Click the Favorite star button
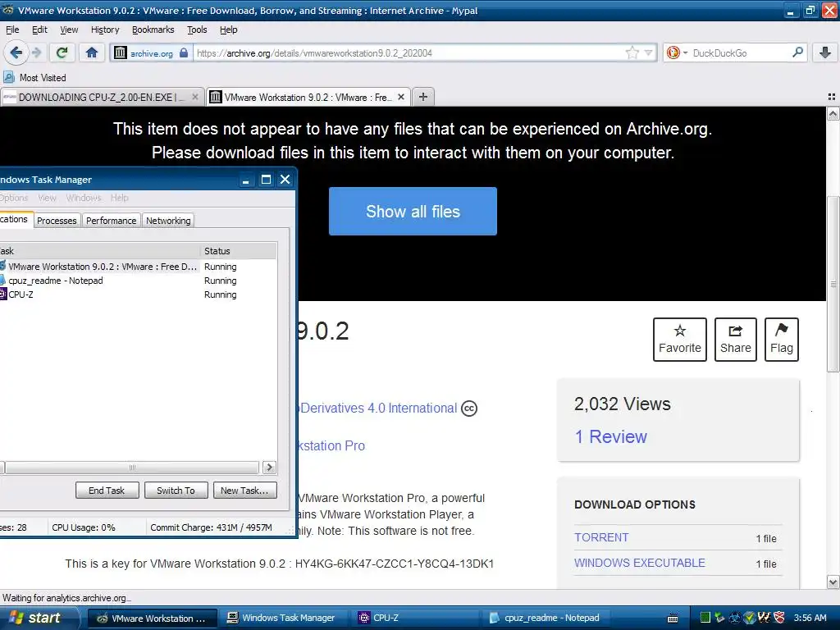This screenshot has height=630, width=840. pyautogui.click(x=679, y=339)
